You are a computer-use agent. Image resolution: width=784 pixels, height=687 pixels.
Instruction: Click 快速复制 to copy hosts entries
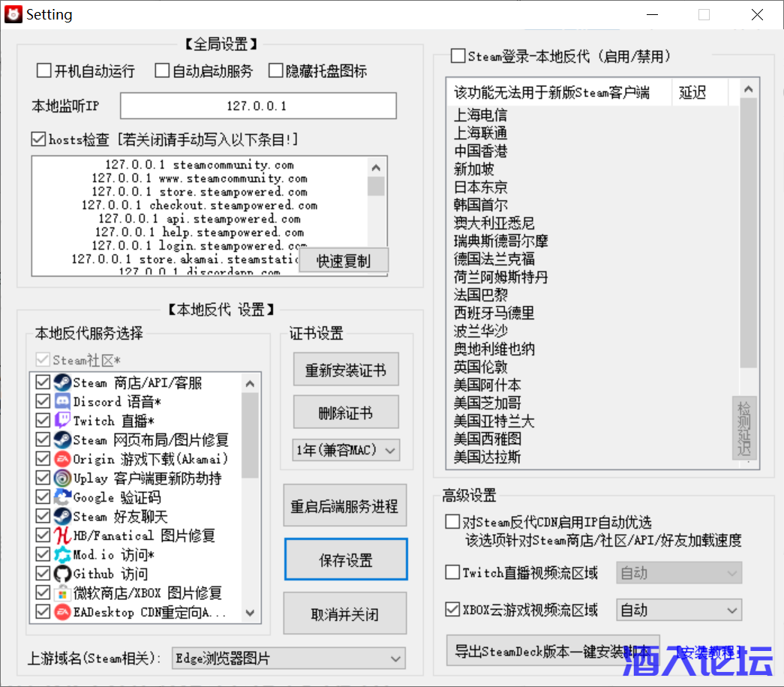344,260
